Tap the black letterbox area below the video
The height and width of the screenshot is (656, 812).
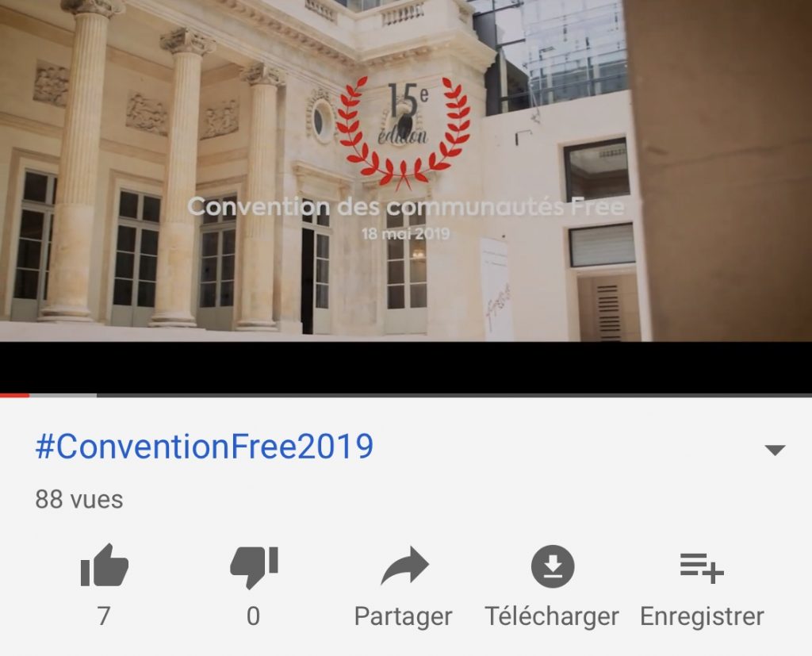pyautogui.click(x=406, y=367)
